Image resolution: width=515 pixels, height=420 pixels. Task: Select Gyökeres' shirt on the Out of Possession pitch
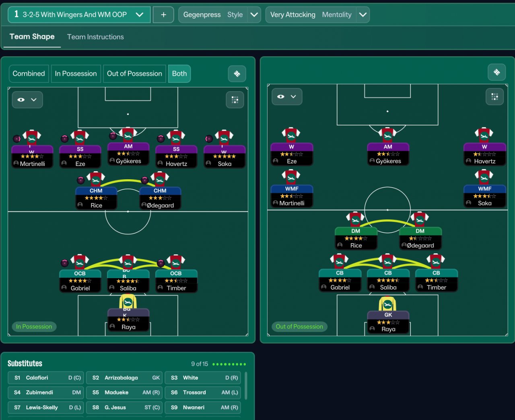tap(387, 135)
